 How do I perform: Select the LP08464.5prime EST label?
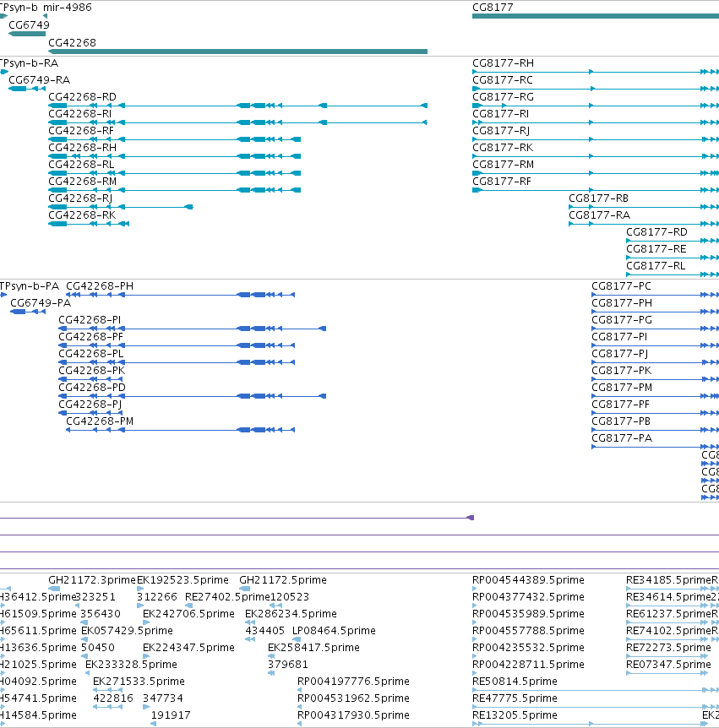[x=334, y=631]
